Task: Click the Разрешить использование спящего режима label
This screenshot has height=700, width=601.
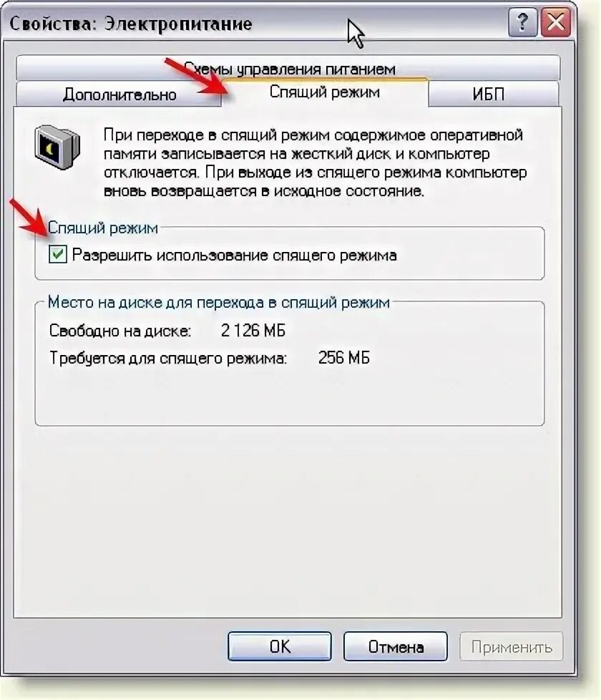Action: click(x=234, y=255)
